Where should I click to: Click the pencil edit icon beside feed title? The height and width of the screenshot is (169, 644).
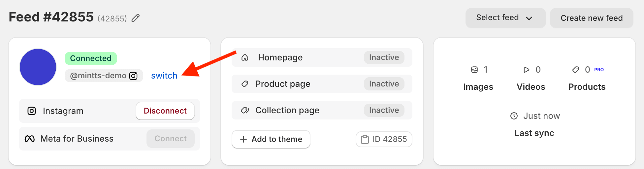click(x=136, y=18)
